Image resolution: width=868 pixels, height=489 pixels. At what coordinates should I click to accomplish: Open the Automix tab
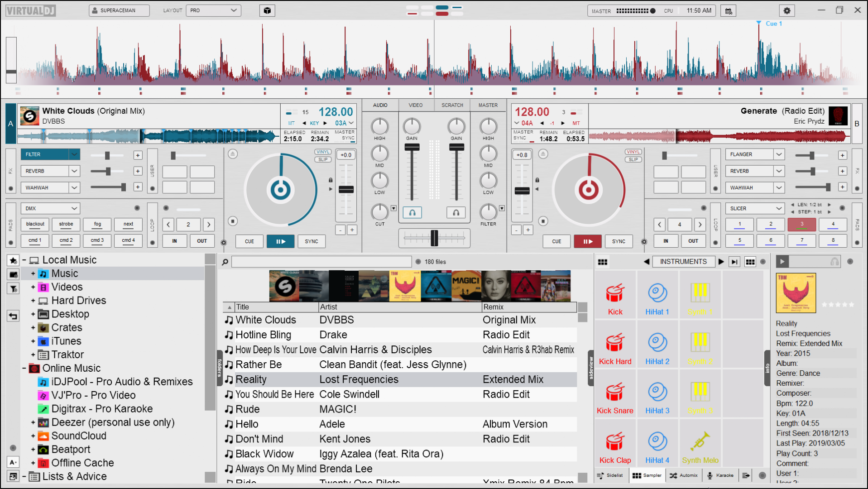[x=684, y=475]
